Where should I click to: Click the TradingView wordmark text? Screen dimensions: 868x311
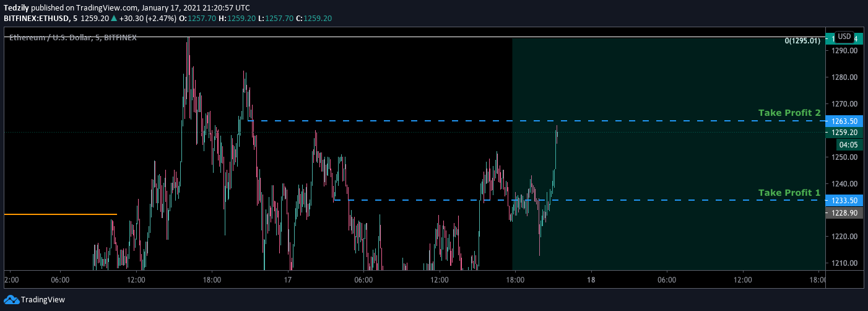(43, 300)
